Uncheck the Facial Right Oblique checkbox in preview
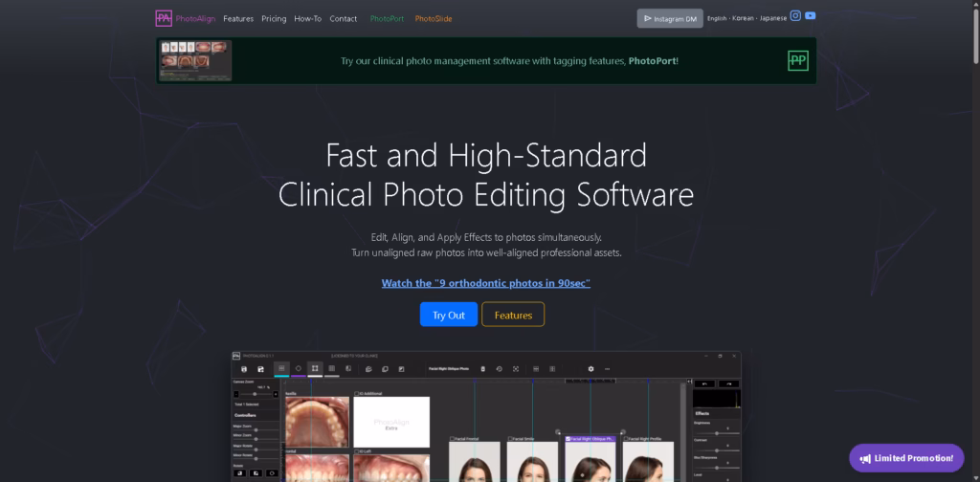The image size is (980, 482). coord(568,439)
